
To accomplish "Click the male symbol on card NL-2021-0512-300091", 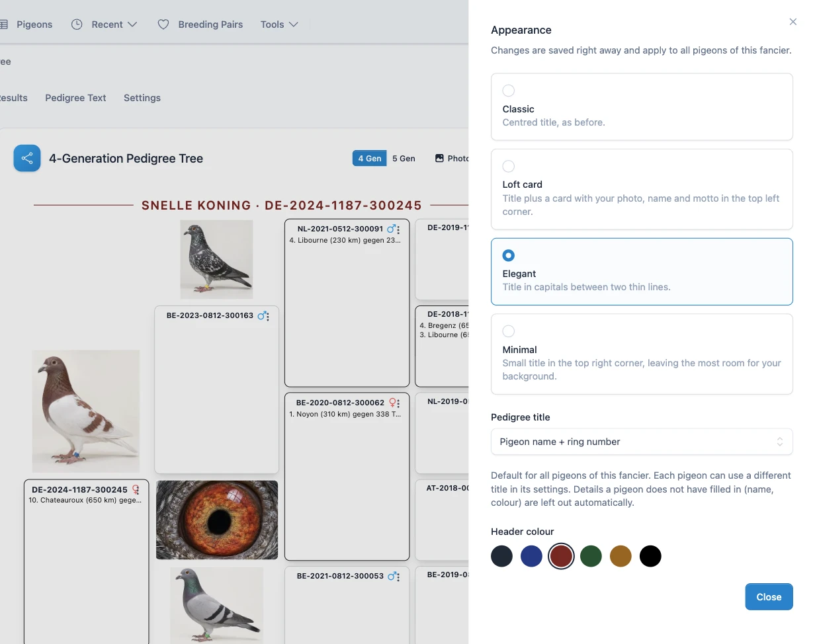I will point(392,229).
